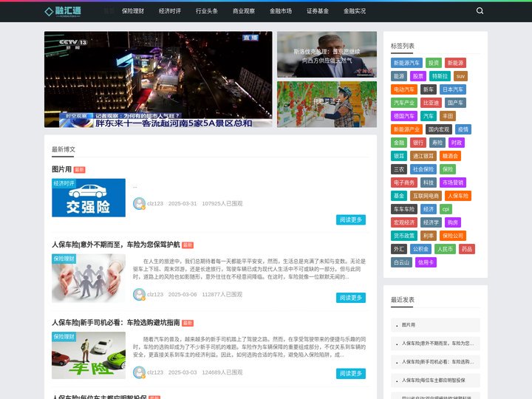The height and width of the screenshot is (399, 532).
Task: Go to 行业头条 section
Action: tap(207, 11)
